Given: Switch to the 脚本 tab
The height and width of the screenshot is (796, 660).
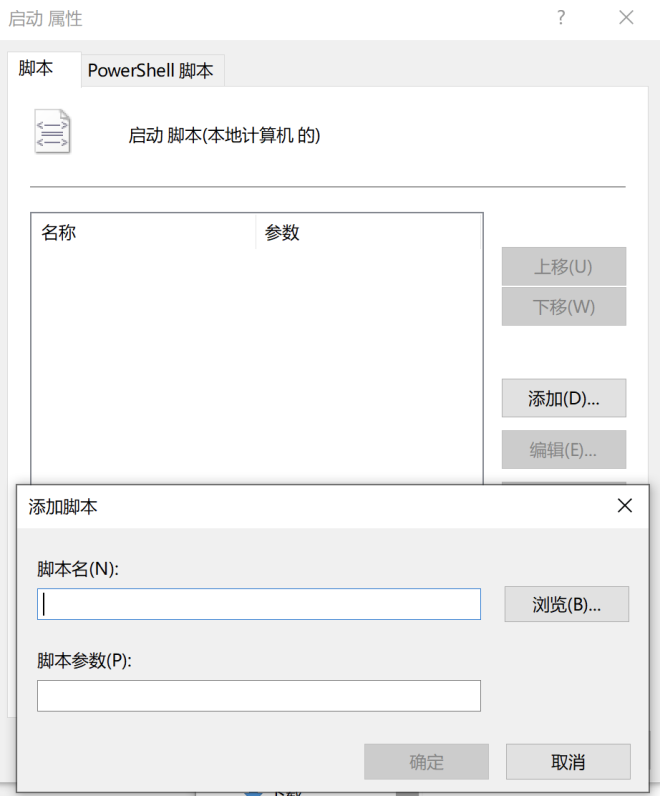Looking at the screenshot, I should tap(44, 69).
